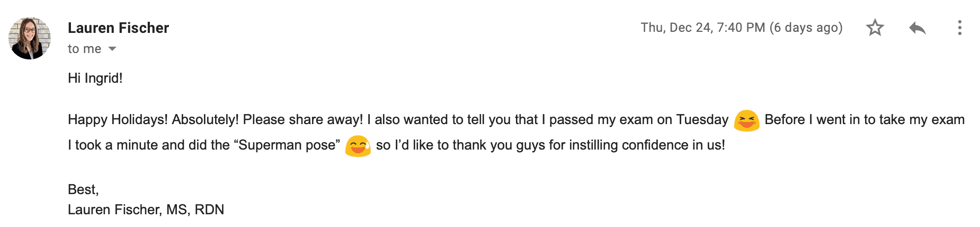Viewport: 980px width, 227px height.
Task: Click the sweat-smile emoji after "Superman pose"
Action: tap(358, 146)
